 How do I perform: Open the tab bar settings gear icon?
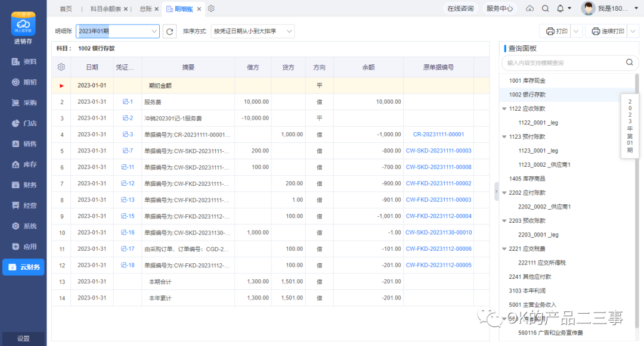click(x=211, y=9)
